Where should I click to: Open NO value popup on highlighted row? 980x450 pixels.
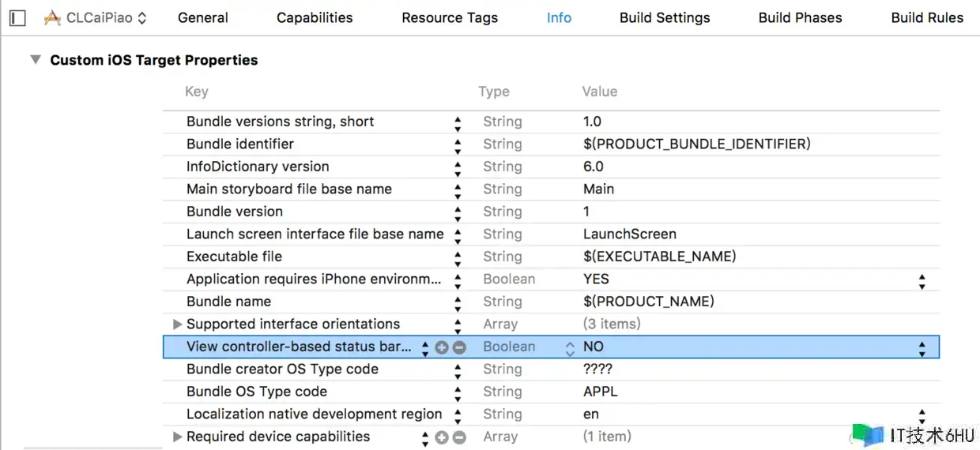coord(922,347)
